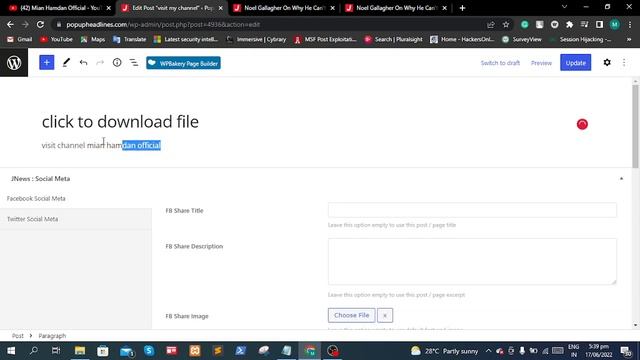Click the Post breadcrumb
640x360 pixels.
pos(18,336)
